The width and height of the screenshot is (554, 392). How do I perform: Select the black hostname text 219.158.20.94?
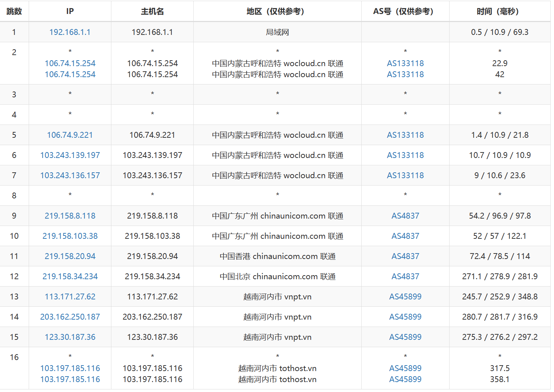(152, 256)
